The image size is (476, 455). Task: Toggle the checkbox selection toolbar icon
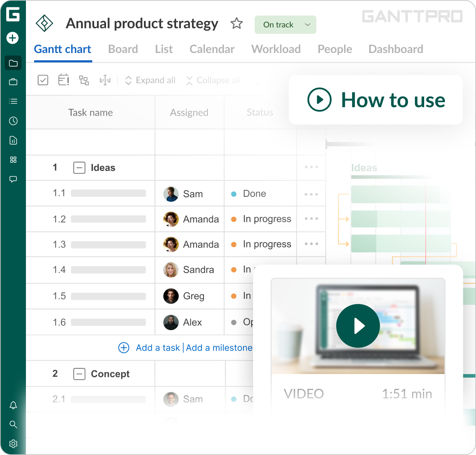[43, 80]
